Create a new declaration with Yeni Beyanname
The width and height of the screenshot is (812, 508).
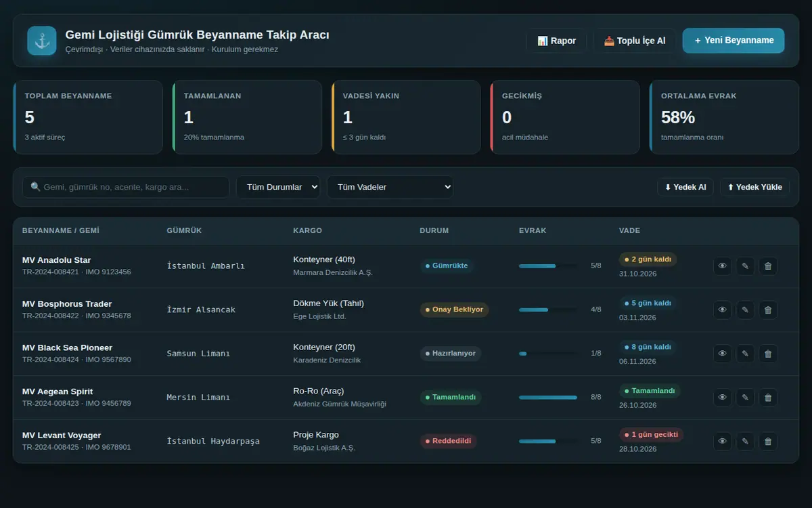[734, 41]
